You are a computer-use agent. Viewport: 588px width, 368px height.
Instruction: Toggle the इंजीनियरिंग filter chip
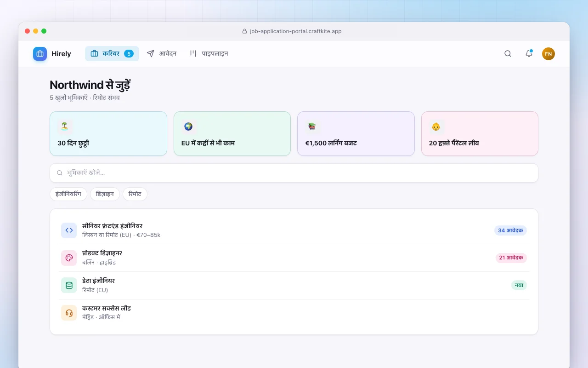coord(68,194)
